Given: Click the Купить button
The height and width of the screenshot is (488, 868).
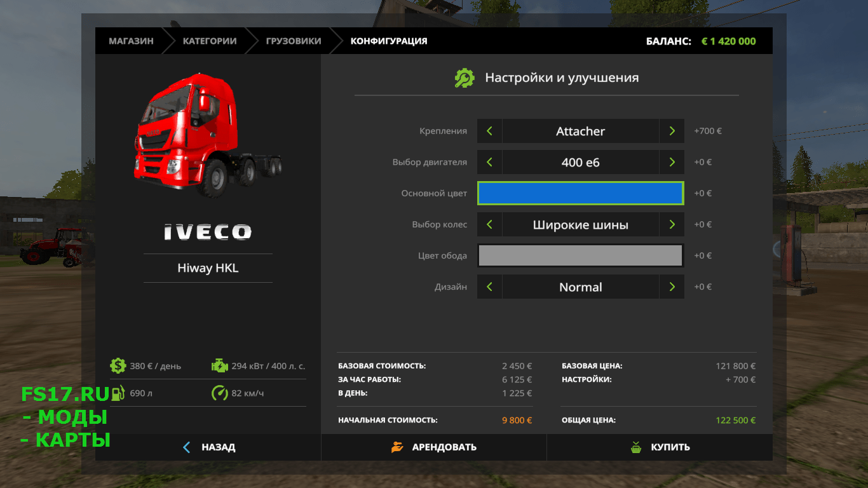Looking at the screenshot, I should (660, 447).
